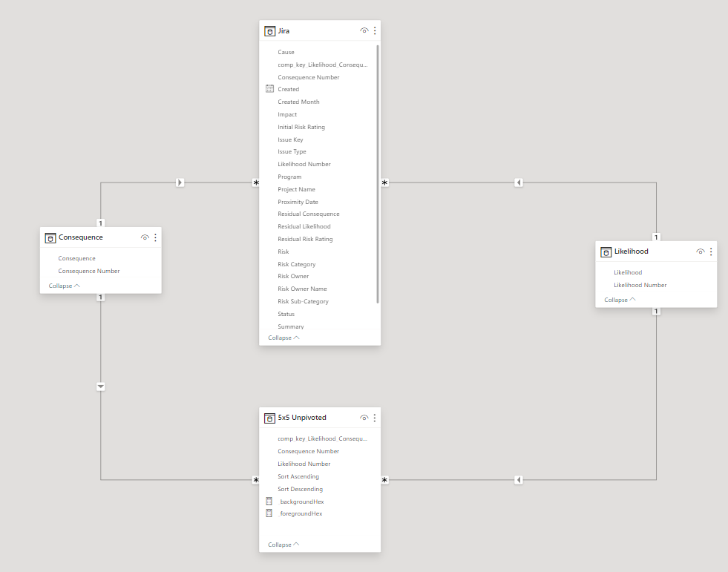This screenshot has width=728, height=572.
Task: Select the Proximity Date field
Action: [x=298, y=202]
